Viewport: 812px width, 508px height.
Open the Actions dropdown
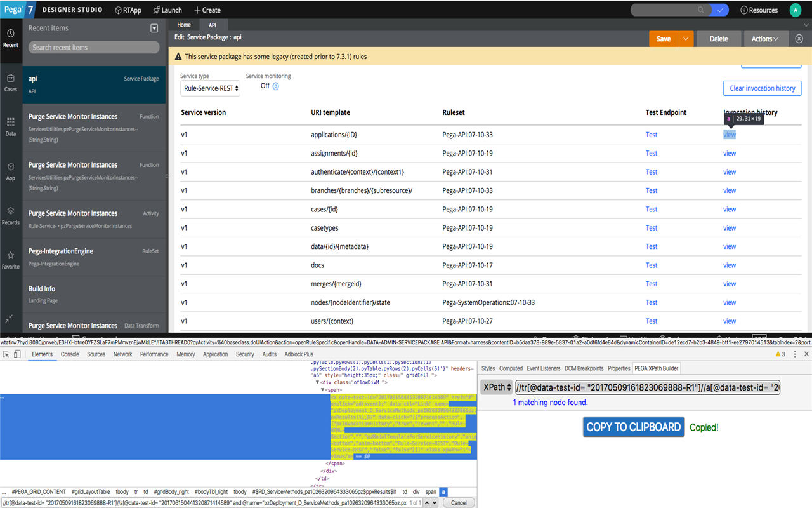pyautogui.click(x=766, y=39)
